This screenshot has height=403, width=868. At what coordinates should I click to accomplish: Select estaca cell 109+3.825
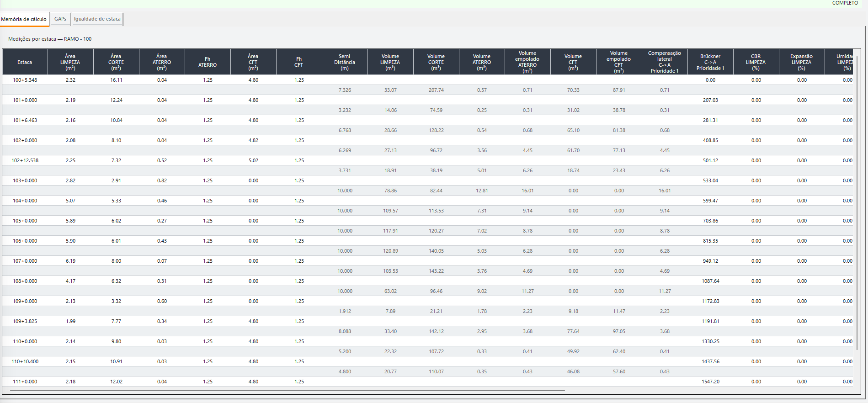(x=25, y=321)
